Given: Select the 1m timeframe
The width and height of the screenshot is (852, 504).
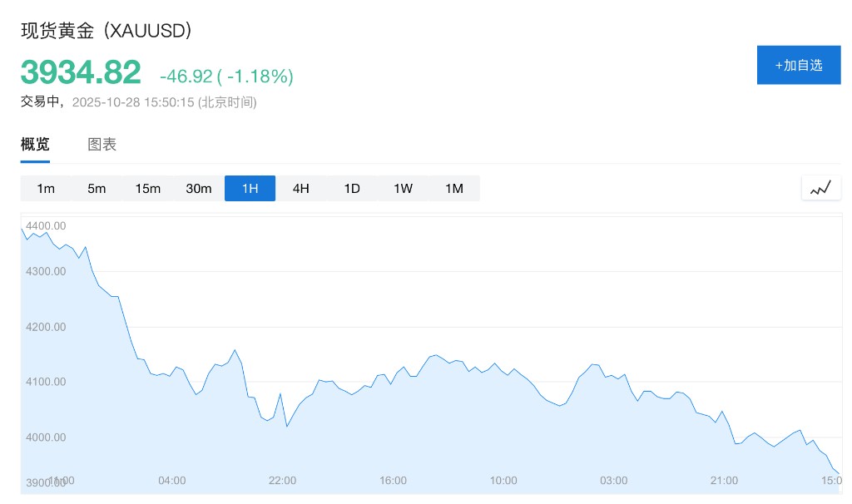Looking at the screenshot, I should 46,188.
